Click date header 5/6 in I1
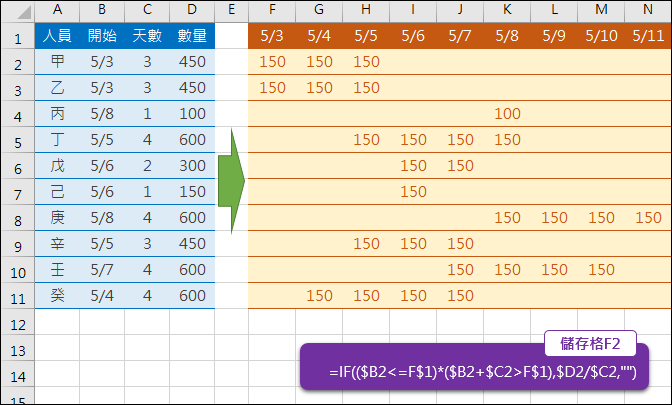The image size is (672, 405). tap(413, 36)
